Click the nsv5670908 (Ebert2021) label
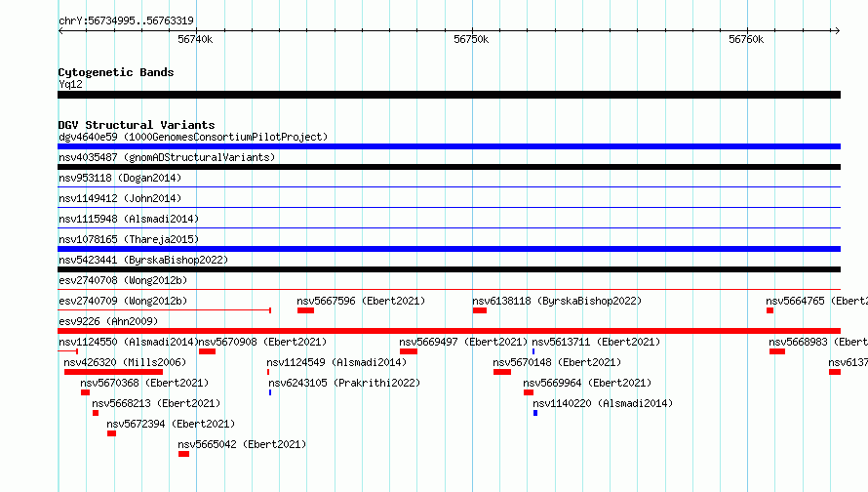868x492 pixels. (x=262, y=342)
